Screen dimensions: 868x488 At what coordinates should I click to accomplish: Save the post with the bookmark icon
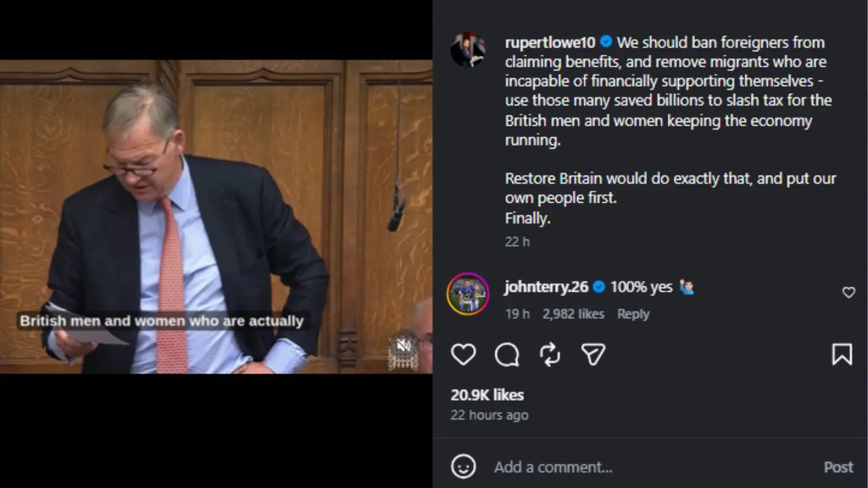[842, 355]
